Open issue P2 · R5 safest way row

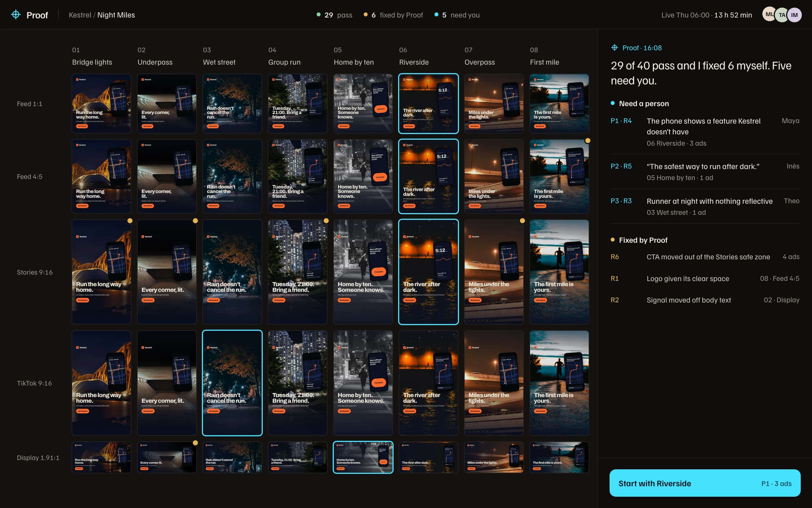coord(705,172)
